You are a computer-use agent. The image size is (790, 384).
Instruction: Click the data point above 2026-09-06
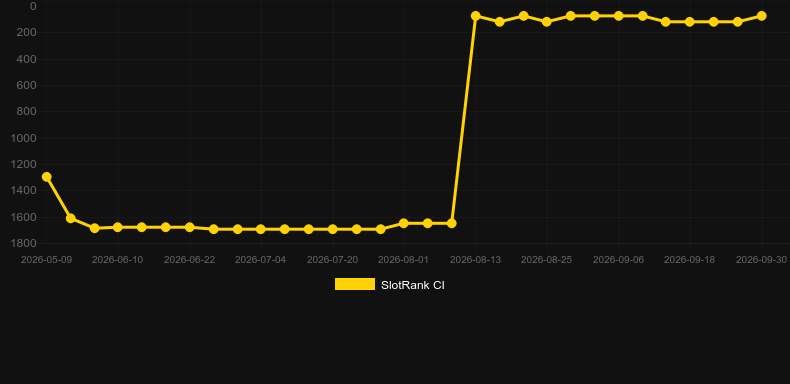click(x=618, y=16)
